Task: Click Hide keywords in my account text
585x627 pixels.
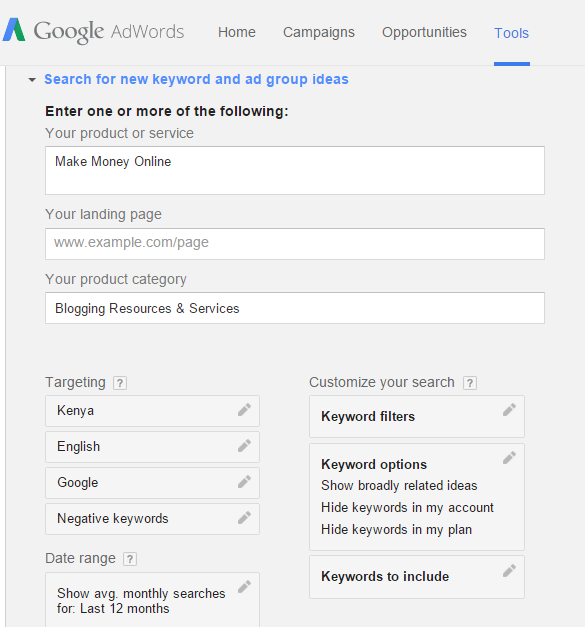Action: (407, 507)
